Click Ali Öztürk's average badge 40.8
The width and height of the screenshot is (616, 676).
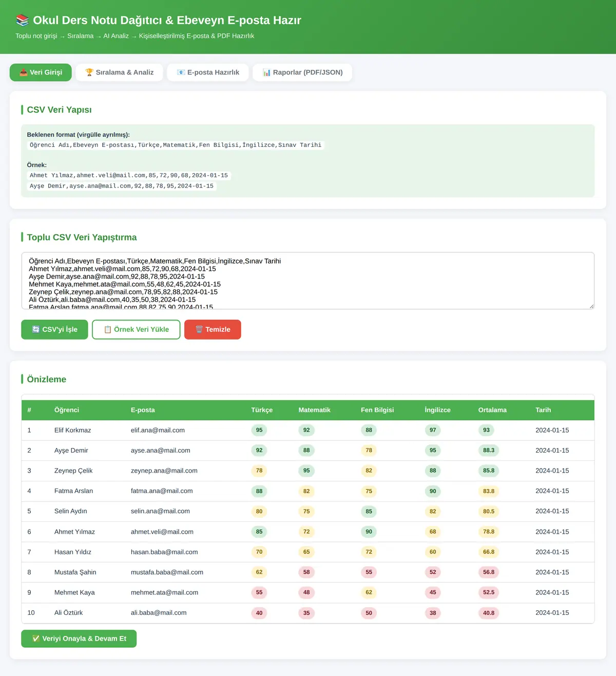(489, 613)
